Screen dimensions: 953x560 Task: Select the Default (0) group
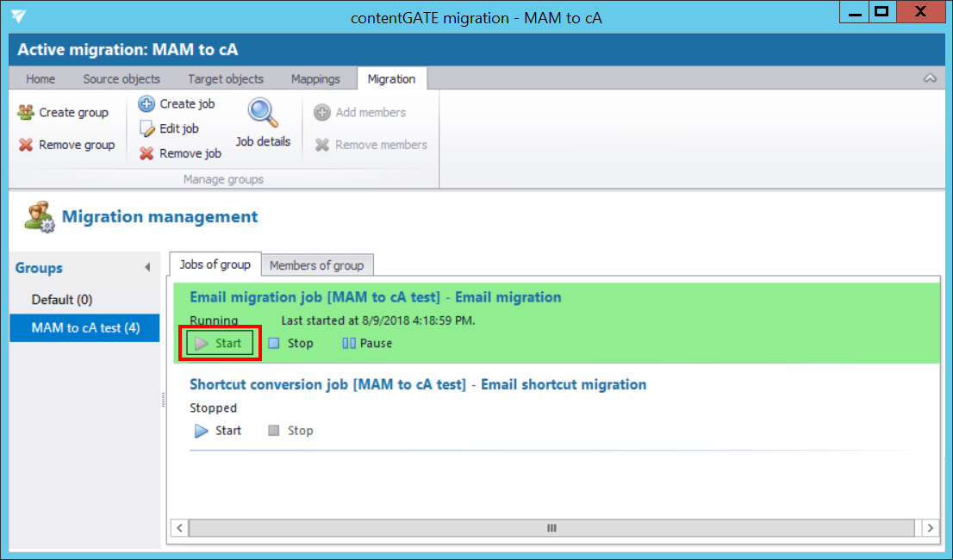84,300
